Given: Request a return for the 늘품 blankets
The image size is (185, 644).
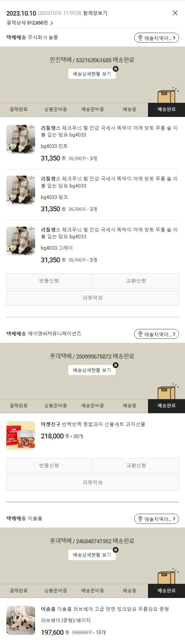Looking at the screenshot, I should (49, 281).
